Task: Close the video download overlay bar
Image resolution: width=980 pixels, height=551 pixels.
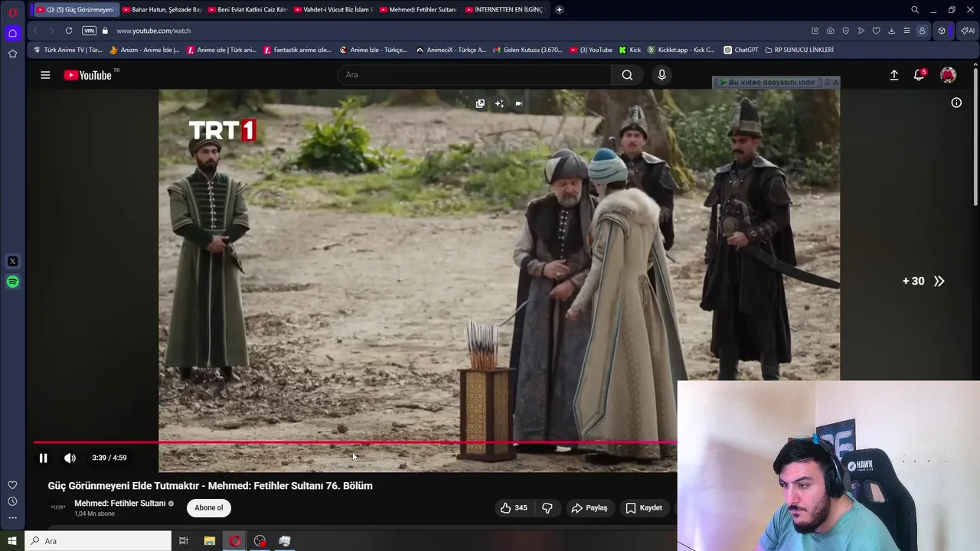Action: [x=835, y=82]
